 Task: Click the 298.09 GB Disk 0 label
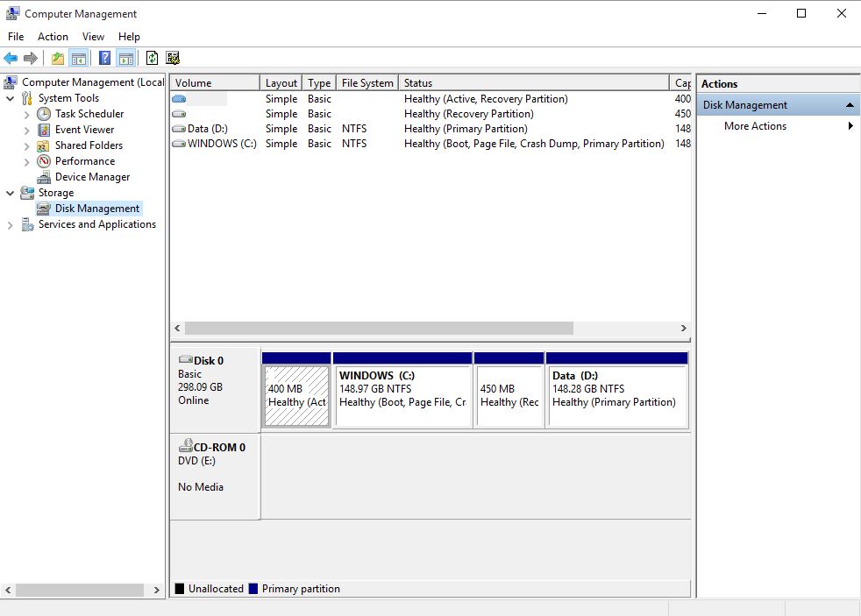[201, 387]
